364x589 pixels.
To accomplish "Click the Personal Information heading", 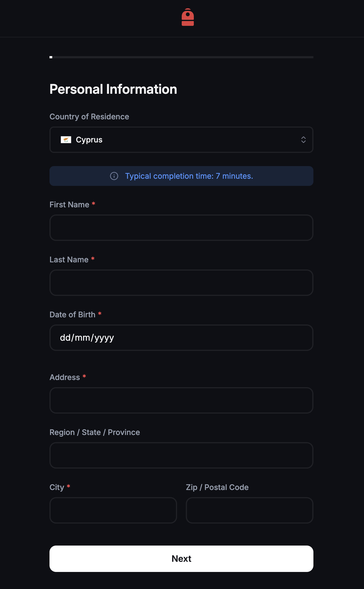I will (113, 89).
